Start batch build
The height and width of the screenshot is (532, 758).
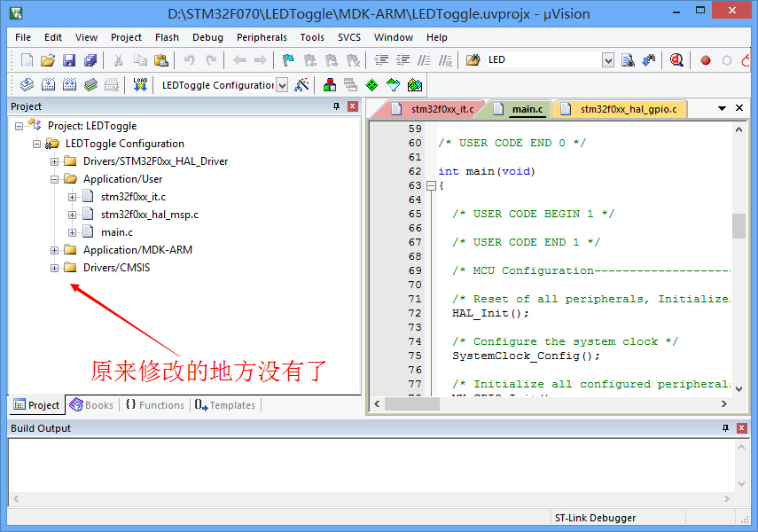[90, 85]
